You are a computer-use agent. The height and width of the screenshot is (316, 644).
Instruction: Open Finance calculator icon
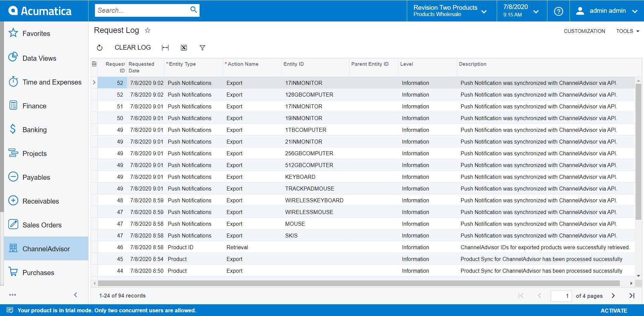[13, 105]
